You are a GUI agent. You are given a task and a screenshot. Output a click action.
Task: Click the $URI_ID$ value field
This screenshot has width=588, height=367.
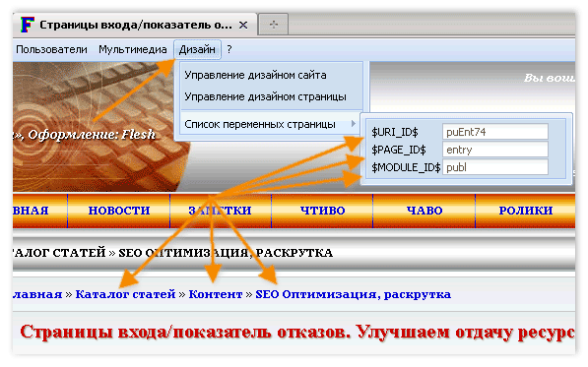(x=495, y=132)
